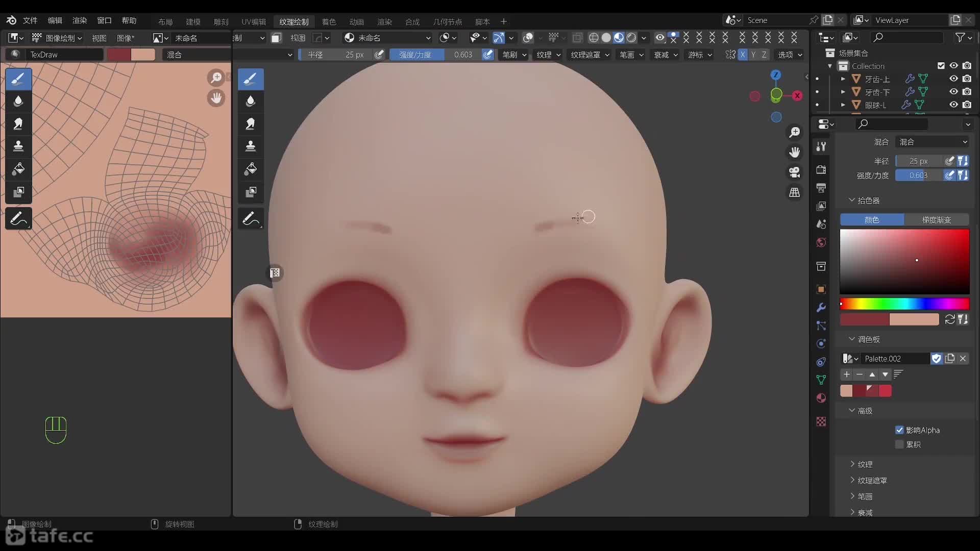The width and height of the screenshot is (980, 551).
Task: Add a new color to the palette
Action: (x=847, y=374)
